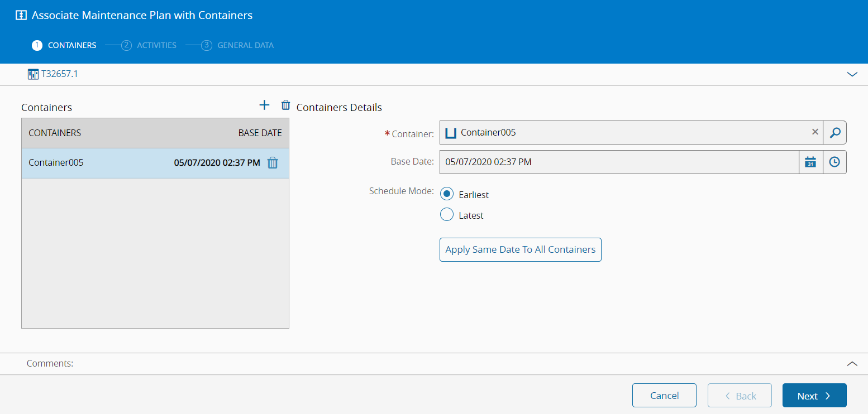Open the Base Date calendar picker

pos(810,162)
